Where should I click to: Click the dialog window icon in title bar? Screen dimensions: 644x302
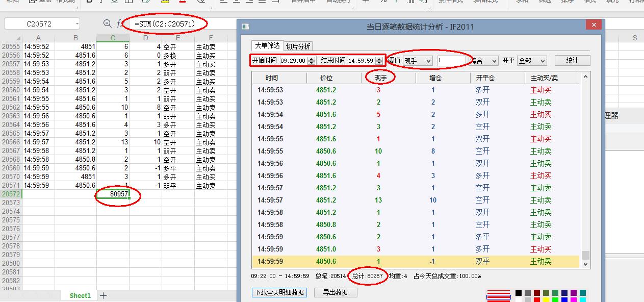pyautogui.click(x=245, y=27)
